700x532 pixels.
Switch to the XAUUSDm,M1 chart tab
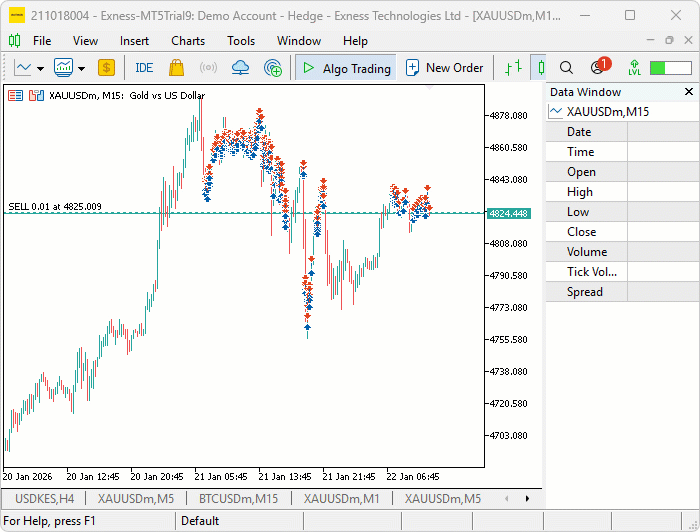[342, 499]
